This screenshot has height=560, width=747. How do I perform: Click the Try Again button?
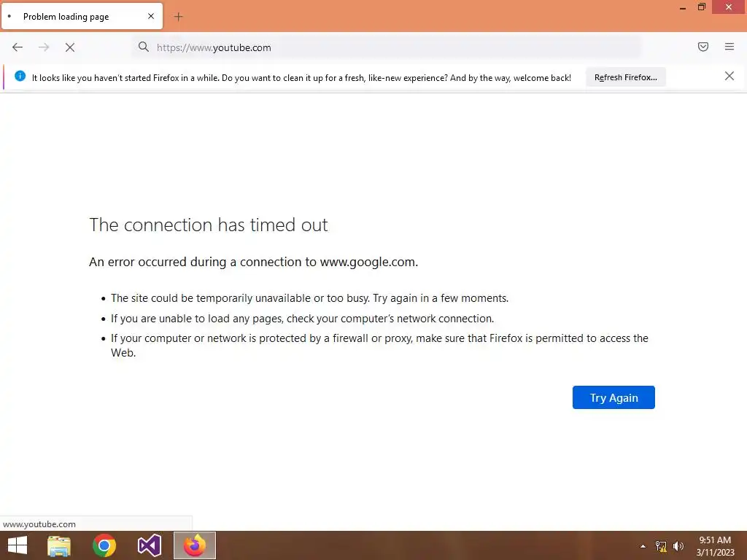(x=614, y=397)
